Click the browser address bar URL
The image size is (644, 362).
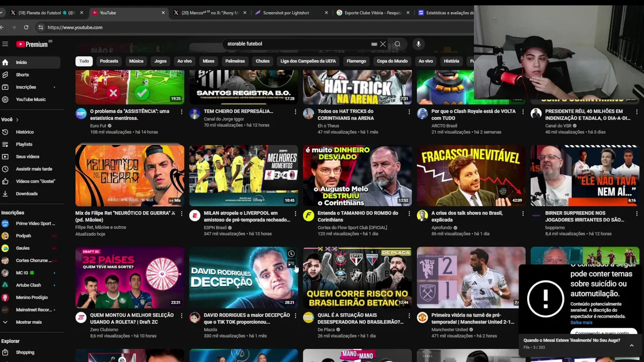click(75, 28)
